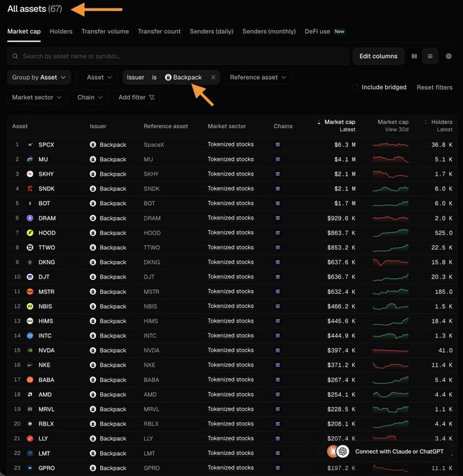
Task: Click Backpack issuer logo in DKNG row
Action: (93, 262)
